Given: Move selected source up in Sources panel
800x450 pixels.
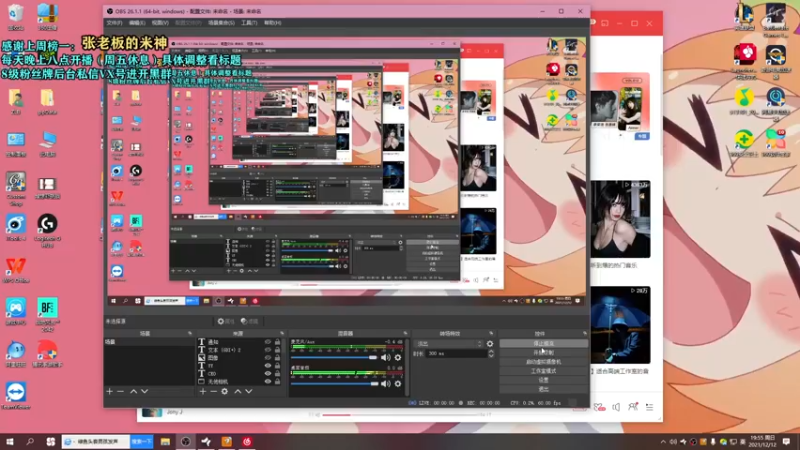Looking at the screenshot, I should pyautogui.click(x=237, y=391).
